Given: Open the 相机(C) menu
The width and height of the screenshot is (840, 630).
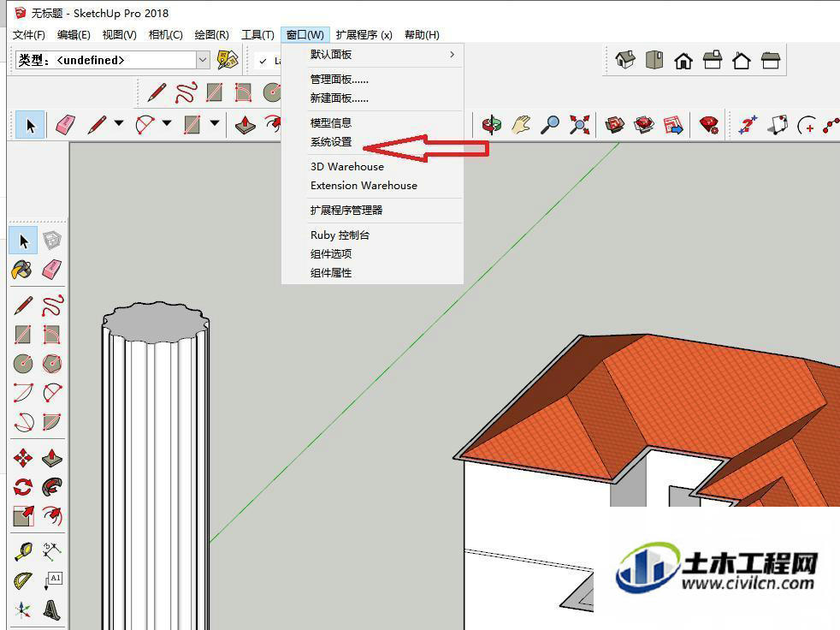Looking at the screenshot, I should click(x=166, y=35).
